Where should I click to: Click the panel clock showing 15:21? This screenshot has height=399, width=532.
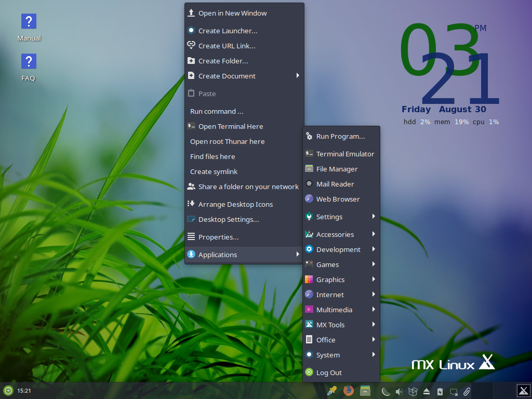pyautogui.click(x=24, y=391)
